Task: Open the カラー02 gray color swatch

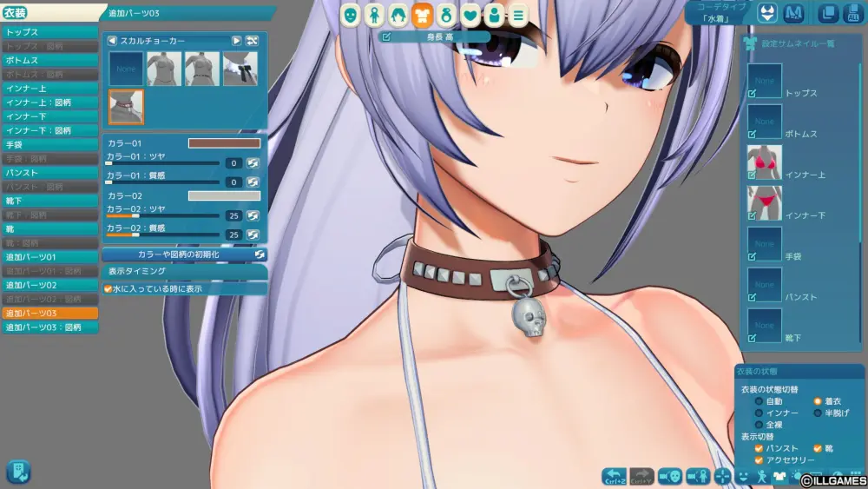Action: click(x=224, y=196)
